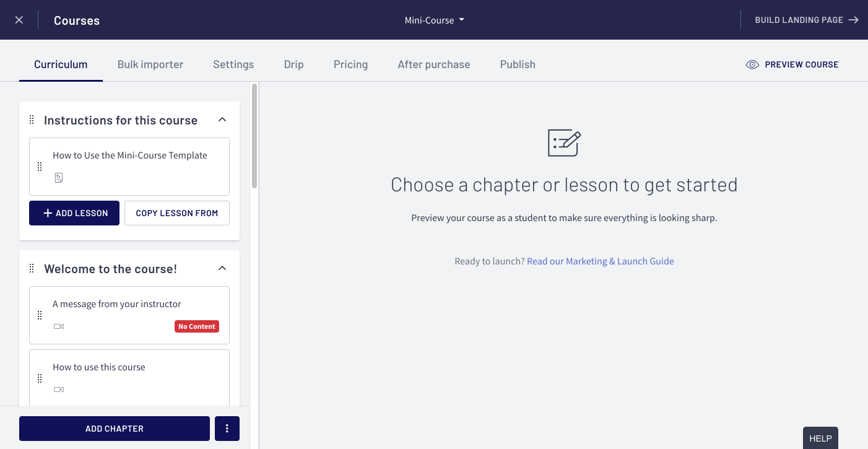Click the Help button
This screenshot has width=868, height=449.
(820, 438)
